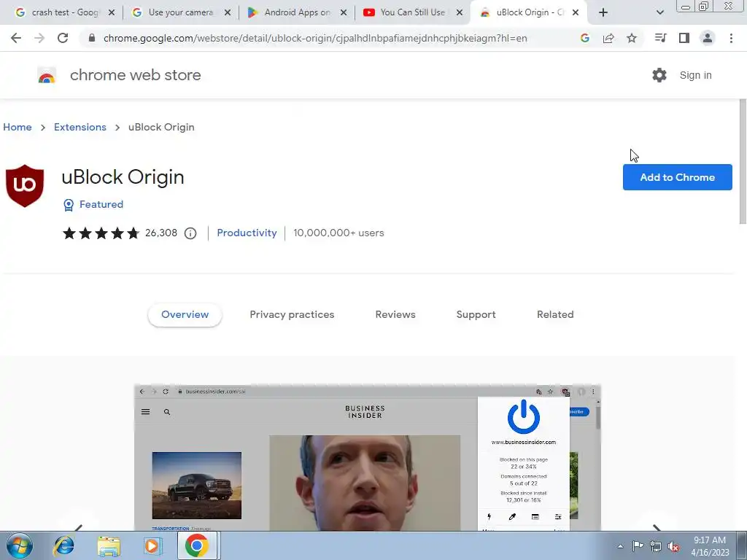The width and height of the screenshot is (747, 560).
Task: Open Windows Explorer folder on taskbar
Action: coord(109,545)
